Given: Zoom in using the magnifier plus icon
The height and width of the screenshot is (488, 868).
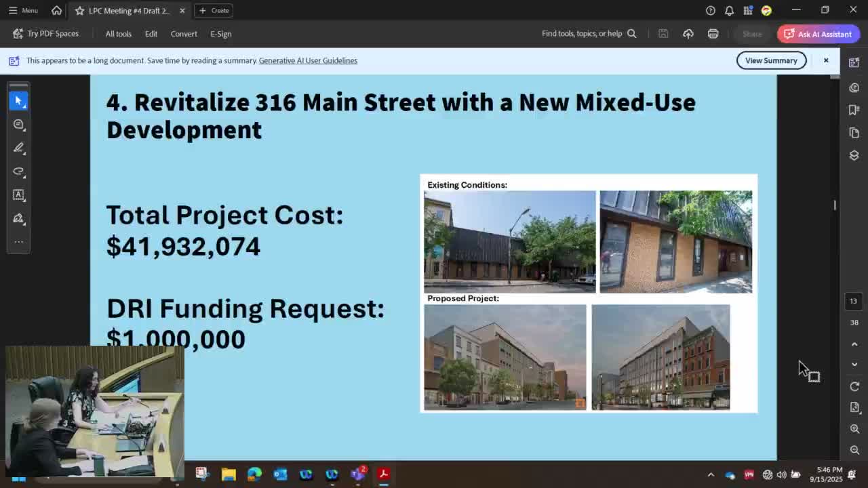Looking at the screenshot, I should click(x=854, y=429).
